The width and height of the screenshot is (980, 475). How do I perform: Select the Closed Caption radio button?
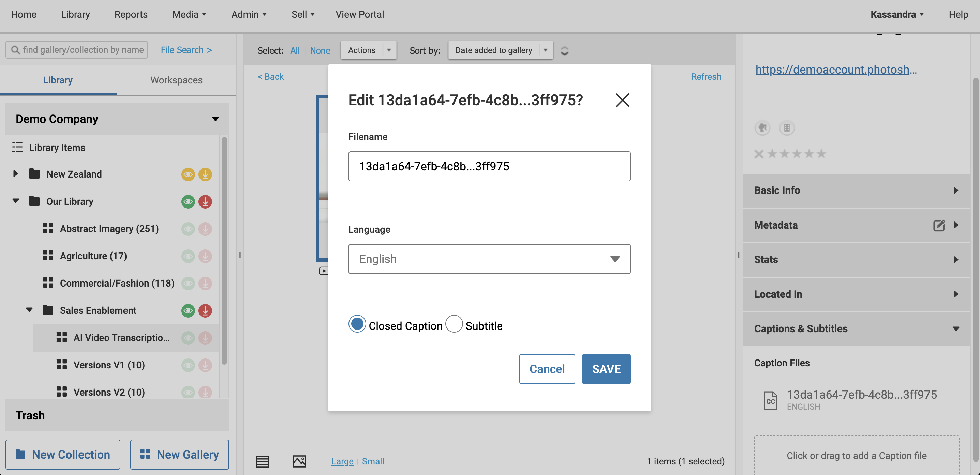pyautogui.click(x=357, y=324)
